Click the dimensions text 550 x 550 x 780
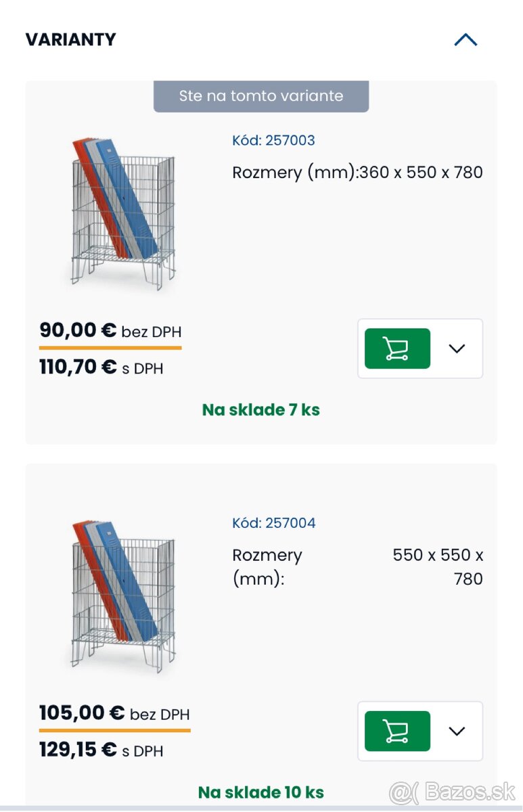Viewport: 523px width, 812px height. click(438, 567)
